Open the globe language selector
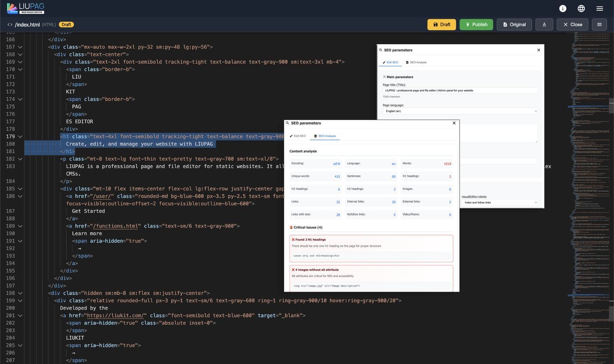 (x=581, y=9)
